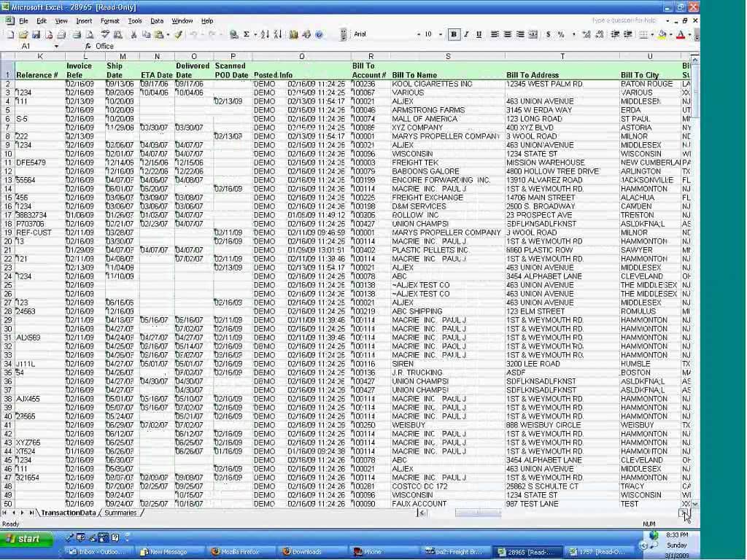This screenshot has width=747, height=560.
Task: Click the Merge and Center icon
Action: (533, 34)
